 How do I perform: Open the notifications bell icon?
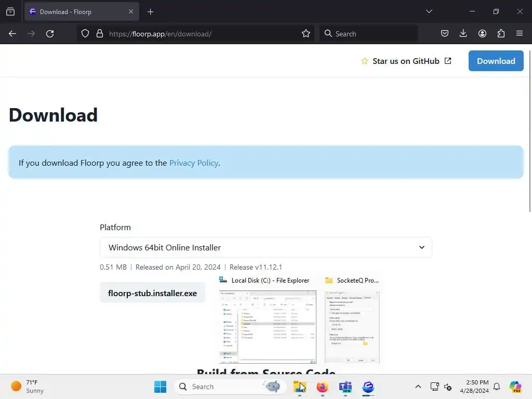click(497, 387)
